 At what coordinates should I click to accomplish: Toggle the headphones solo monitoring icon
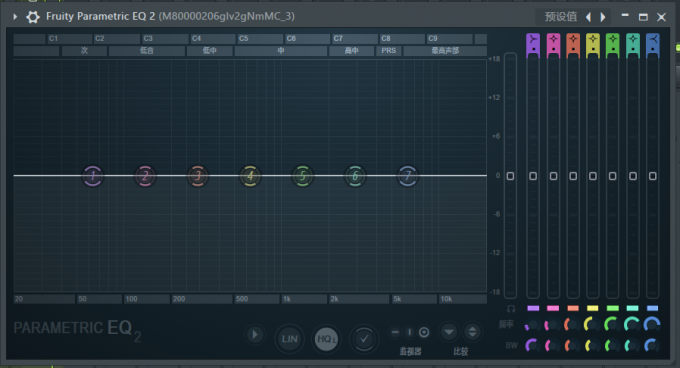[x=511, y=309]
